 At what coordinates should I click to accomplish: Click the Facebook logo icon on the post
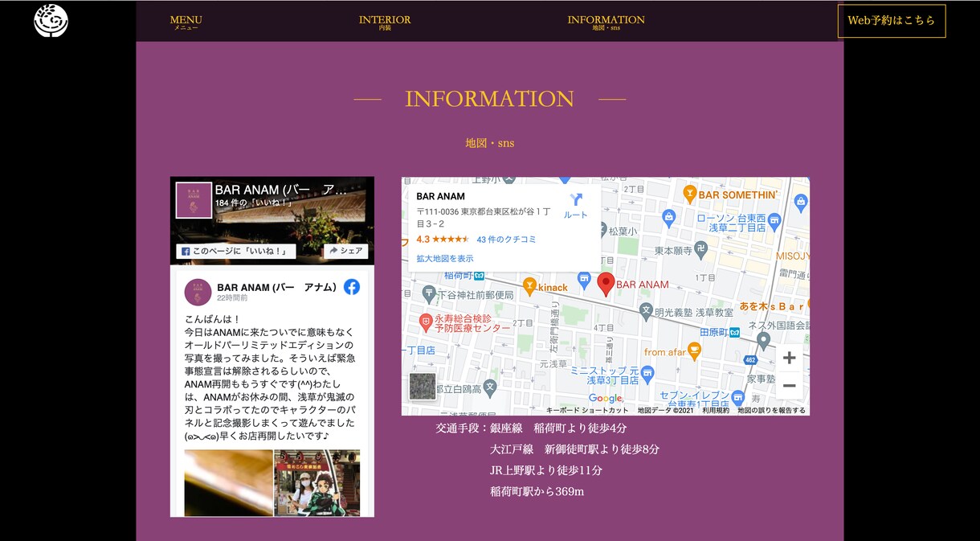[x=352, y=287]
